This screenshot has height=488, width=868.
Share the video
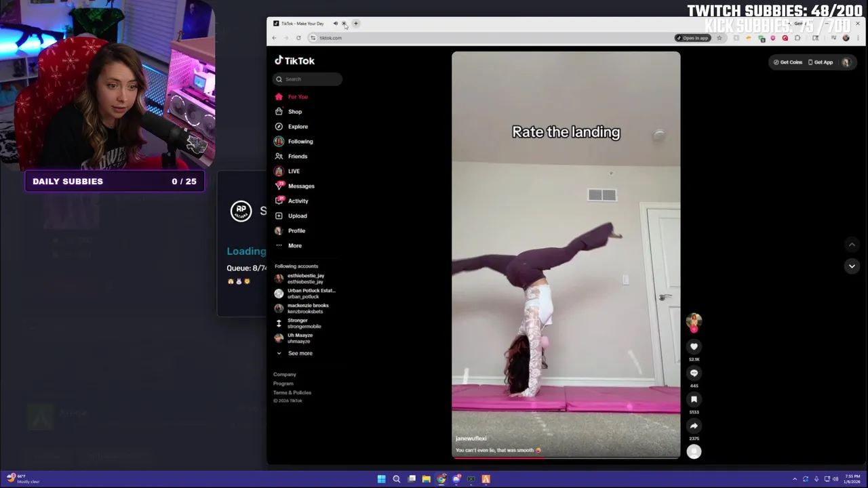click(x=694, y=426)
